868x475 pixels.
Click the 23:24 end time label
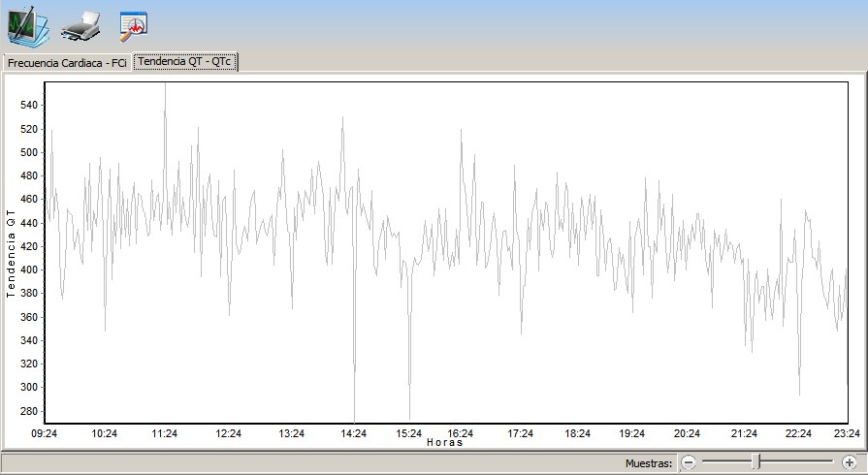tap(846, 433)
